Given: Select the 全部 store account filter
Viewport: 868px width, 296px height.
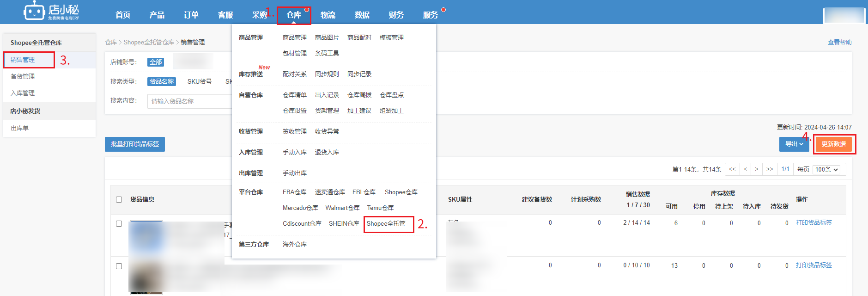Looking at the screenshot, I should pyautogui.click(x=156, y=62).
